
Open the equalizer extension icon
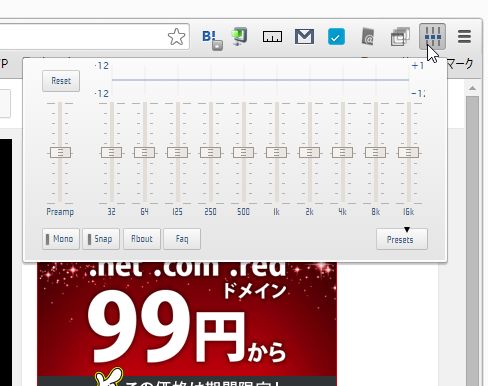click(x=433, y=37)
